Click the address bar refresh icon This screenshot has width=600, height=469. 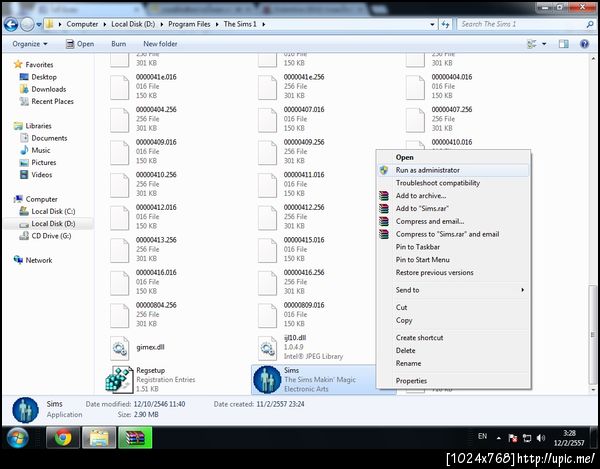point(445,24)
